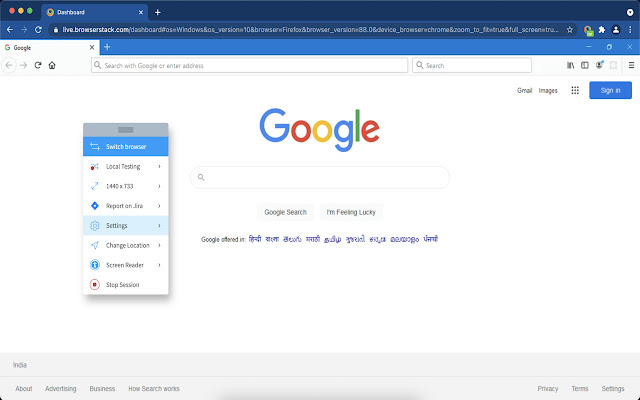
Task: Click the Switch browser arrows icon
Action: [95, 146]
